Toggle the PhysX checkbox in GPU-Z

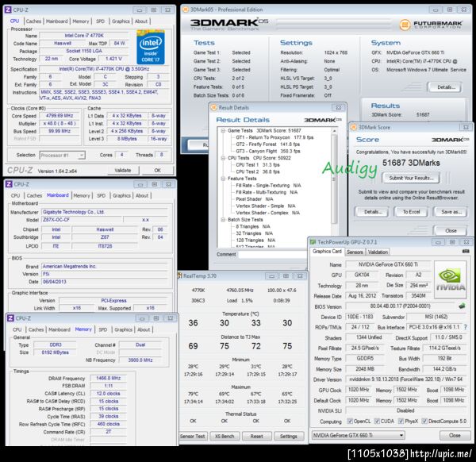pos(401,421)
